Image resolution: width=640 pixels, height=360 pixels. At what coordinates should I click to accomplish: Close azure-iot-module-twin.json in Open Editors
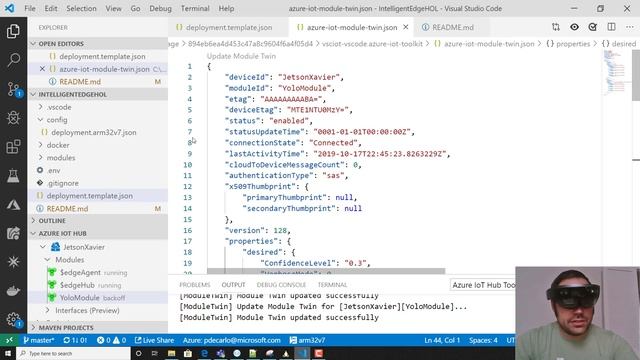point(42,69)
